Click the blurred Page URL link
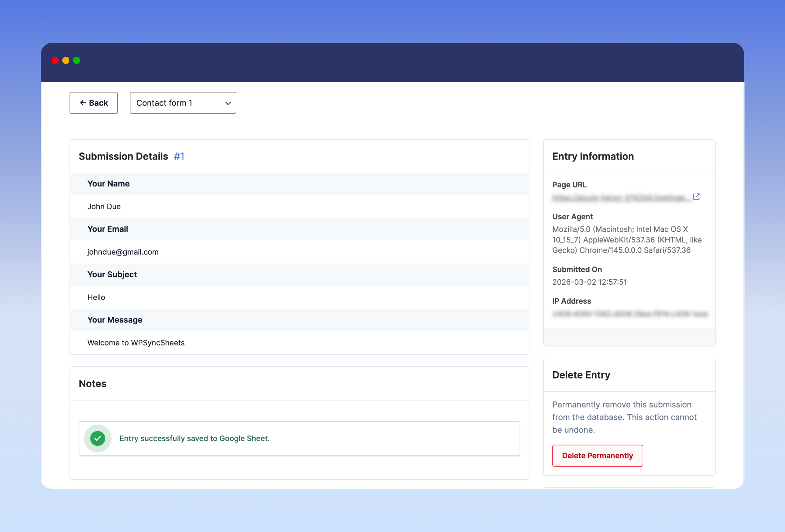This screenshot has height=532, width=785. point(621,198)
